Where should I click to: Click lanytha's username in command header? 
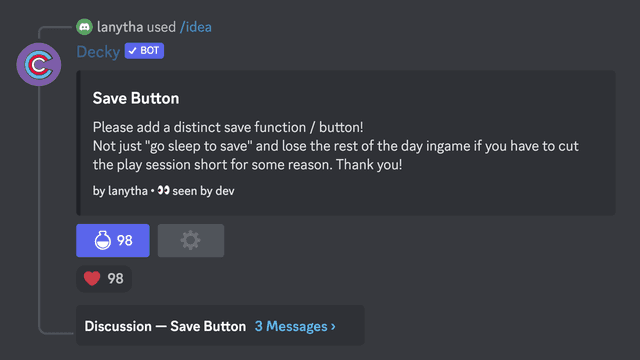click(x=120, y=27)
